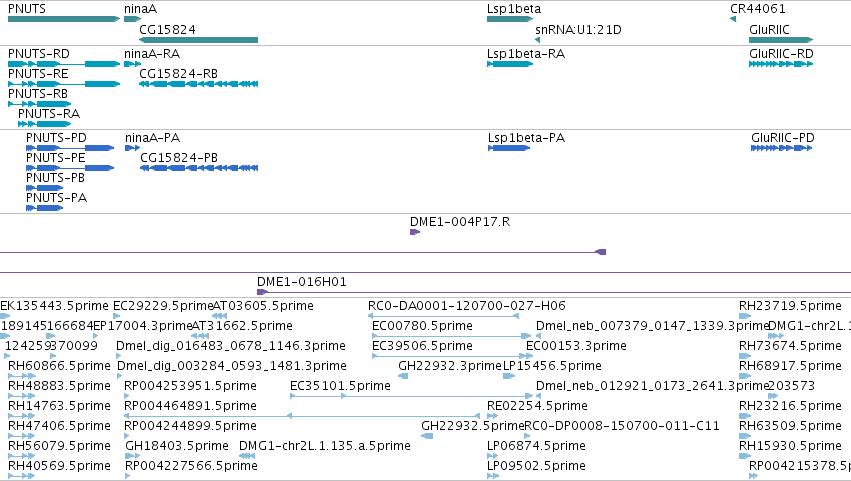Click EST GH22932.3prime label
Screen dimensions: 851x481
point(450,366)
